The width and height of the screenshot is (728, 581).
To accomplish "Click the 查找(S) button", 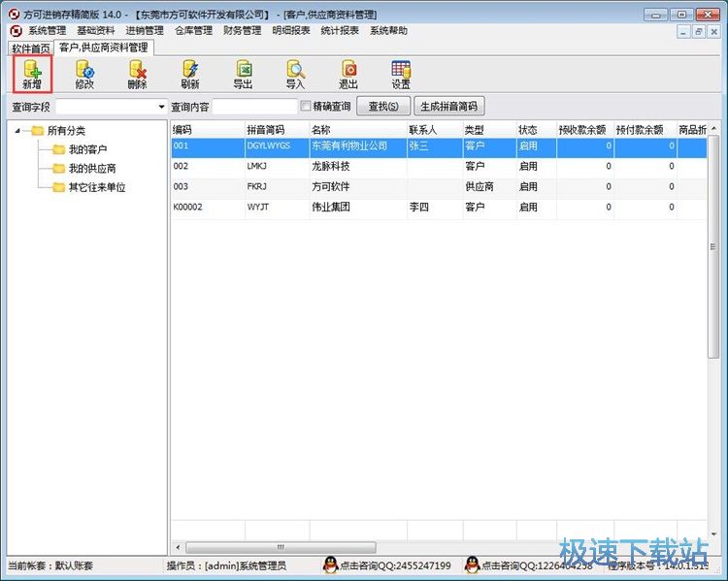I will pos(383,107).
